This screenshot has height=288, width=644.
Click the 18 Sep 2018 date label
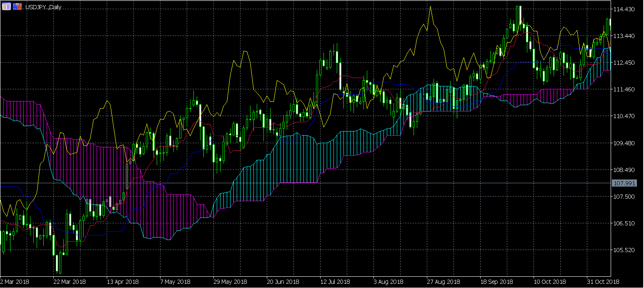(496, 282)
